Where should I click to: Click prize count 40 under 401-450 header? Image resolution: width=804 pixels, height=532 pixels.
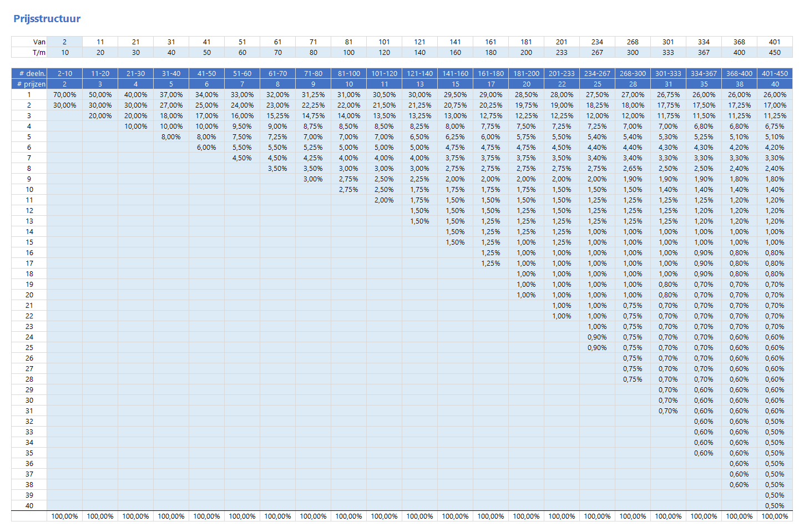pyautogui.click(x=775, y=84)
